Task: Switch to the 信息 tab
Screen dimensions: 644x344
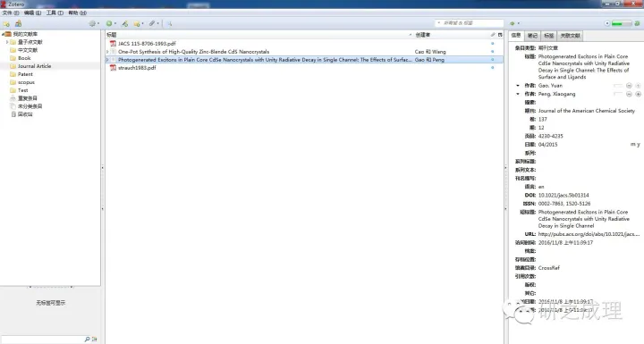Action: [516, 36]
